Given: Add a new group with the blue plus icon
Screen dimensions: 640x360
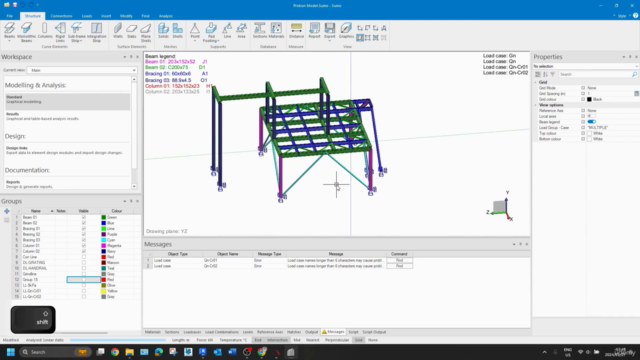Looking at the screenshot, I should tap(7, 211).
